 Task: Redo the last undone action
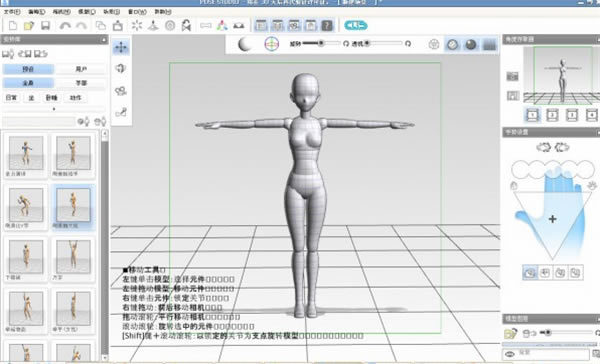(81, 26)
